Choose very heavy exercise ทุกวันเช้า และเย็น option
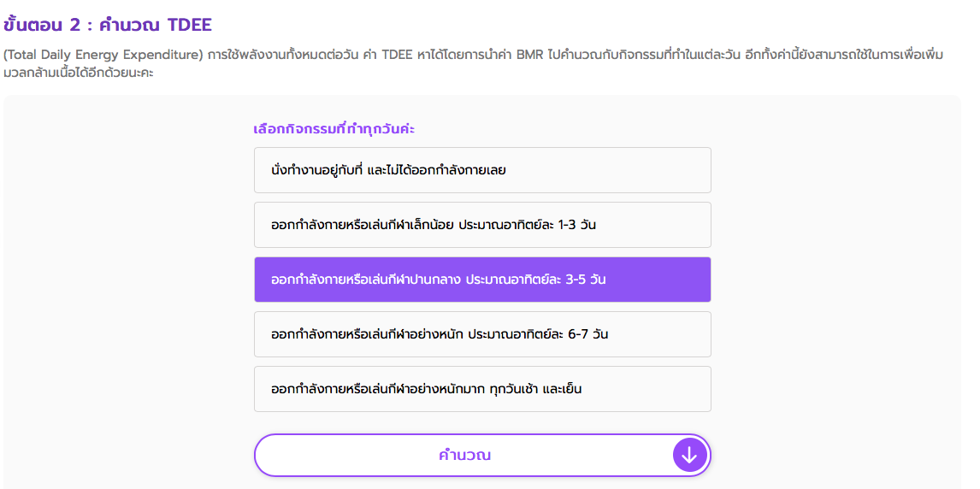 coord(482,389)
